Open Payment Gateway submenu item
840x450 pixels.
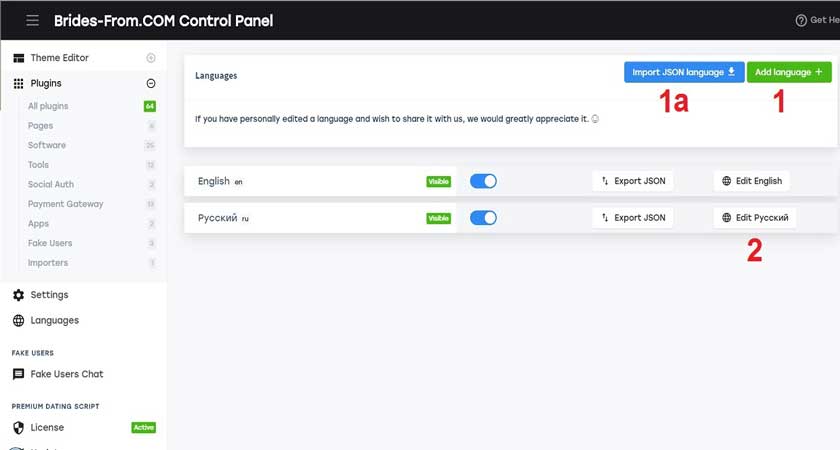pos(65,204)
